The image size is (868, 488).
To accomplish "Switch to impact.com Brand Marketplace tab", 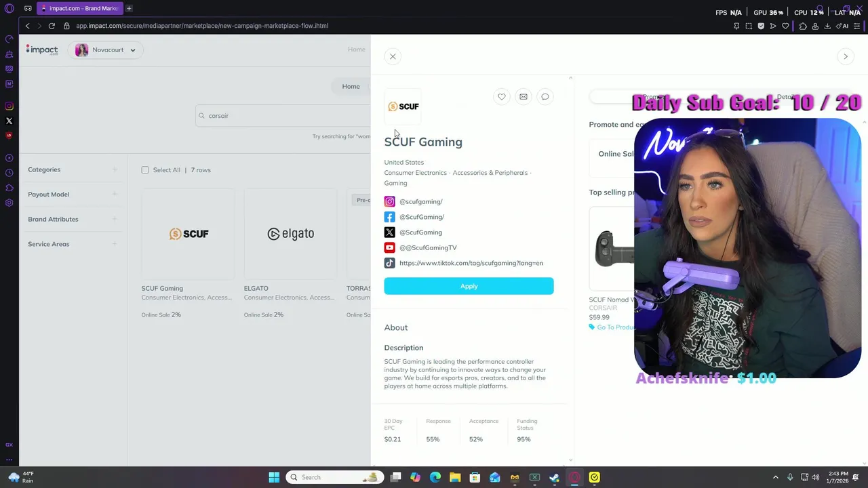I will point(79,8).
